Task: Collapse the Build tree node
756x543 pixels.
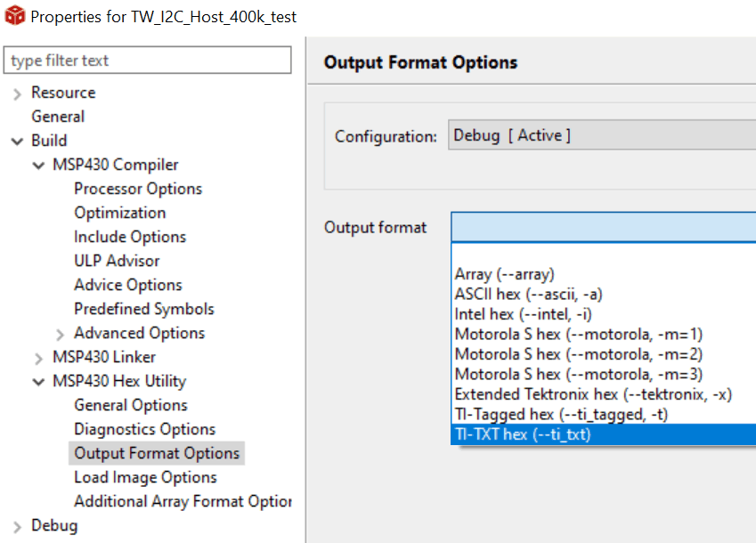Action: [x=17, y=142]
